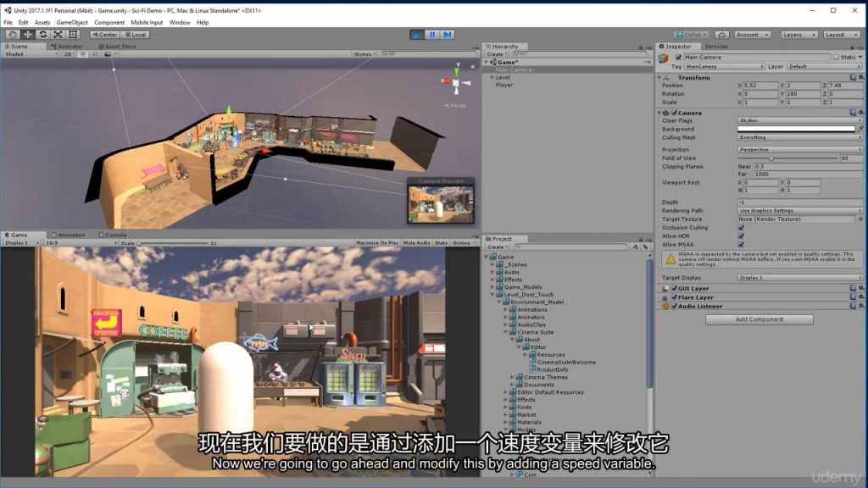Collapse the Level_Dont_Touch folder
This screenshot has width=868, height=488.
pos(492,295)
